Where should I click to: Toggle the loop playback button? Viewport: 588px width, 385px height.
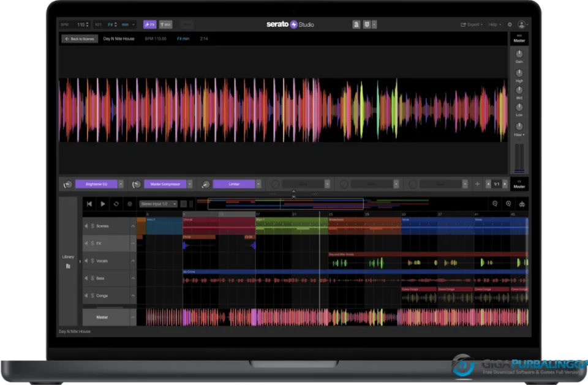tap(116, 204)
